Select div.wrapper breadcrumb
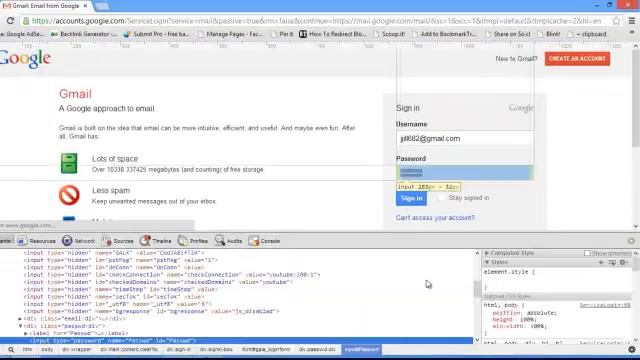 tap(77, 349)
